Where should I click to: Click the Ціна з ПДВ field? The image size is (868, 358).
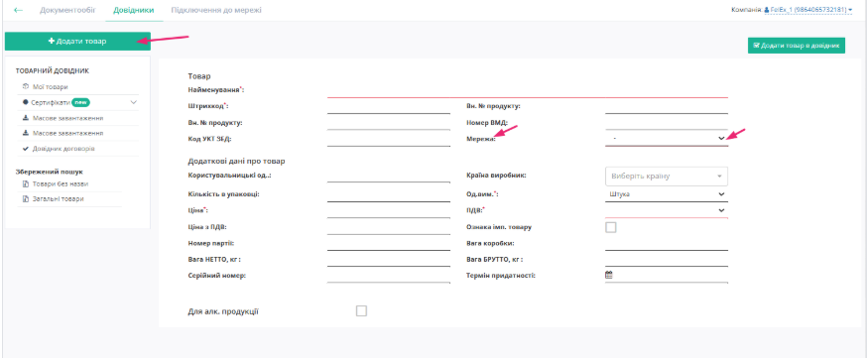tap(389, 227)
